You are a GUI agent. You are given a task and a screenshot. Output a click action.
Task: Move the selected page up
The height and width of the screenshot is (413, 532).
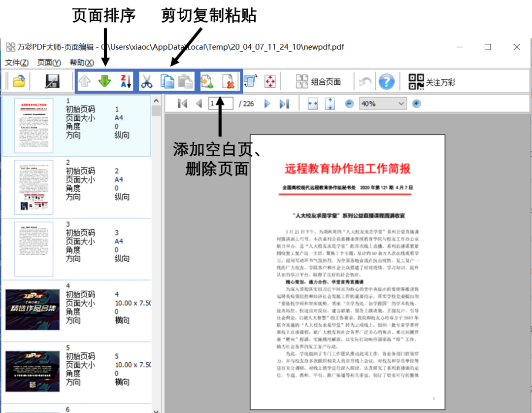(x=85, y=81)
